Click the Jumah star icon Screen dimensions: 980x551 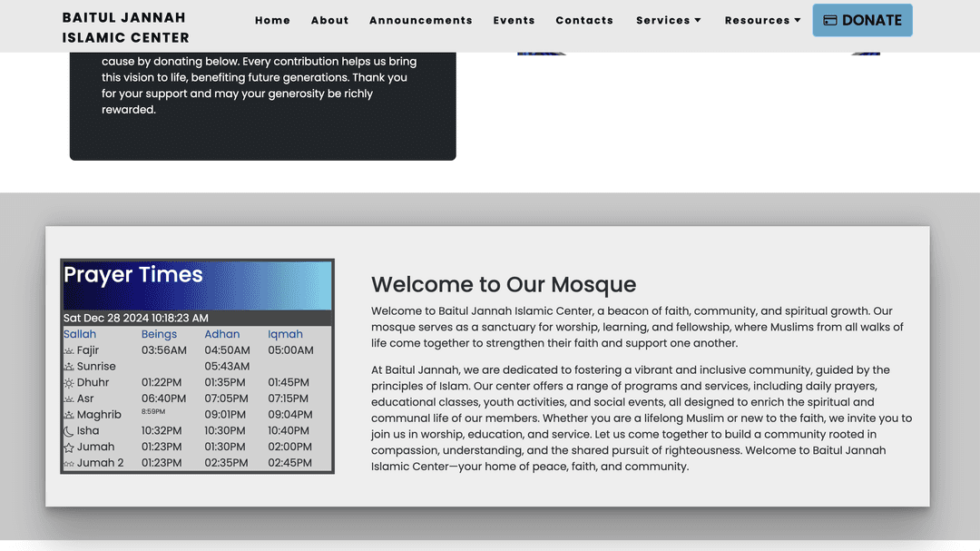69,448
